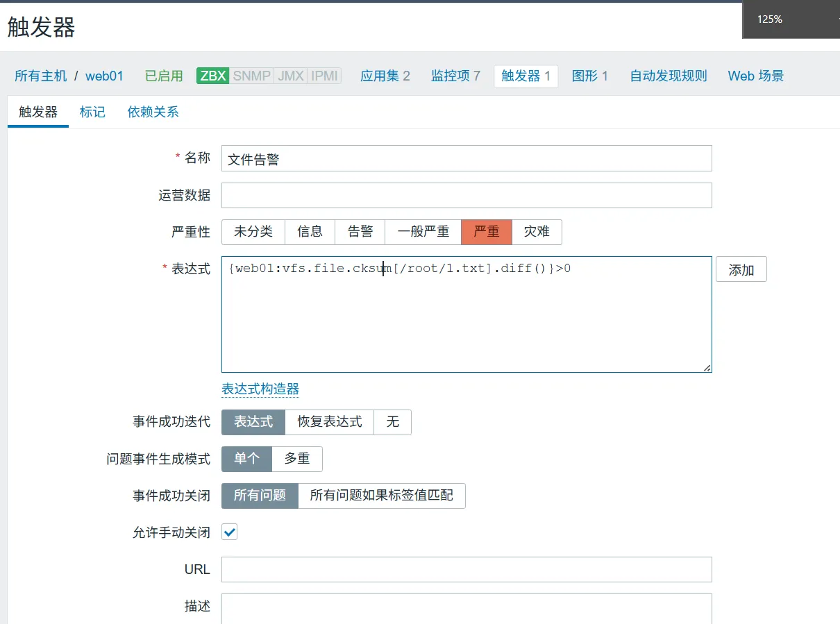Toggle the 允许手动关闭 checkbox
Image resolution: width=840 pixels, height=624 pixels.
click(229, 532)
